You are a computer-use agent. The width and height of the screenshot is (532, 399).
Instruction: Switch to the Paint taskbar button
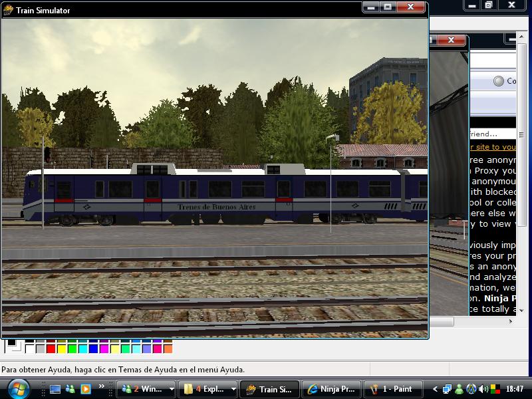pyautogui.click(x=392, y=389)
